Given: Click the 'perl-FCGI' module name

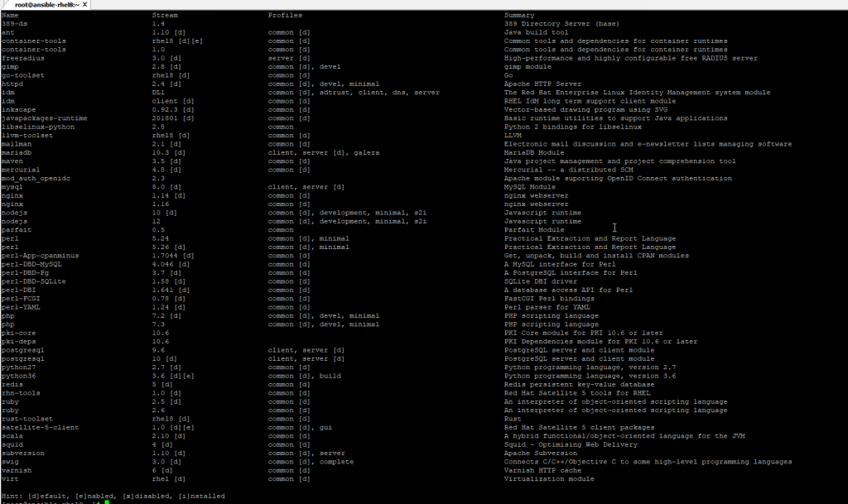Looking at the screenshot, I should click(21, 299).
